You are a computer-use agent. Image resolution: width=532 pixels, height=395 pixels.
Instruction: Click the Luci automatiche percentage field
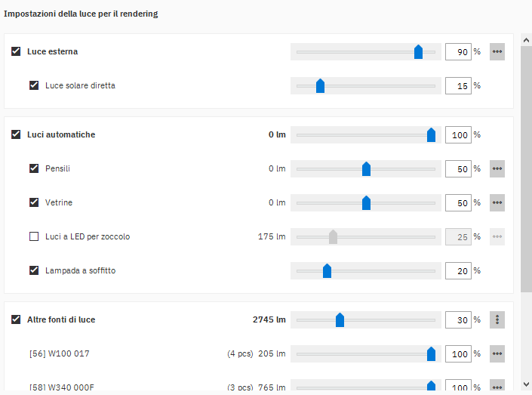(x=458, y=135)
